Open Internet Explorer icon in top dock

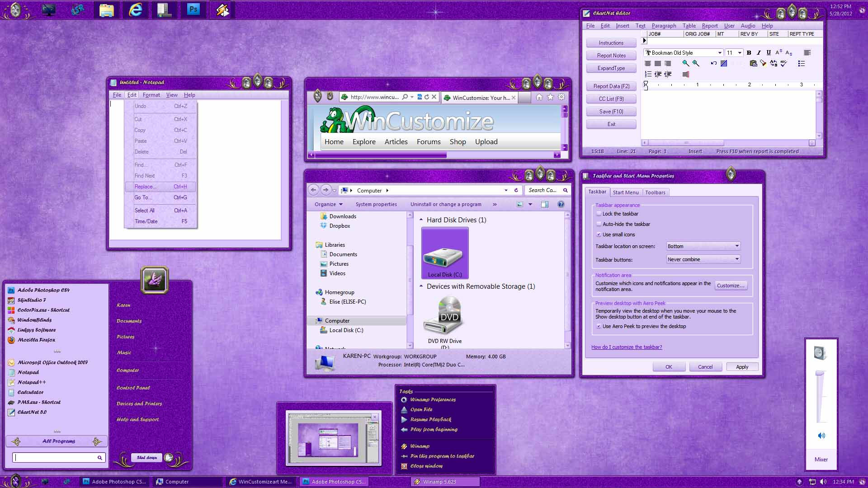[136, 9]
